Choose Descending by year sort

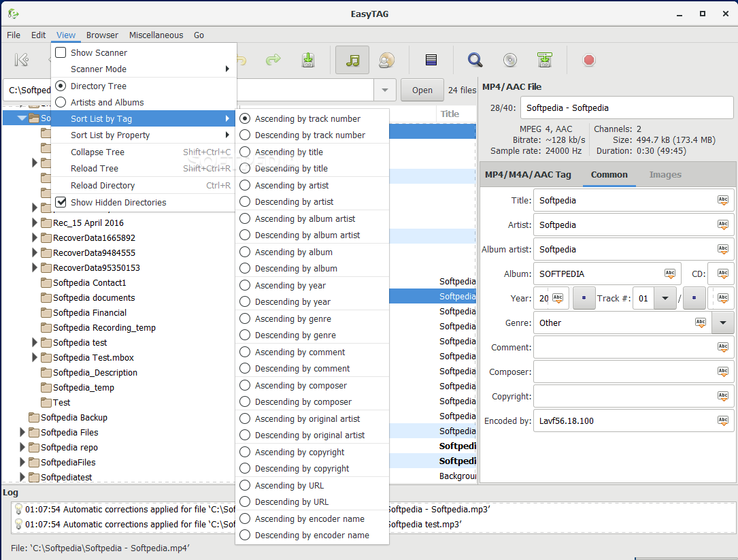312,302
